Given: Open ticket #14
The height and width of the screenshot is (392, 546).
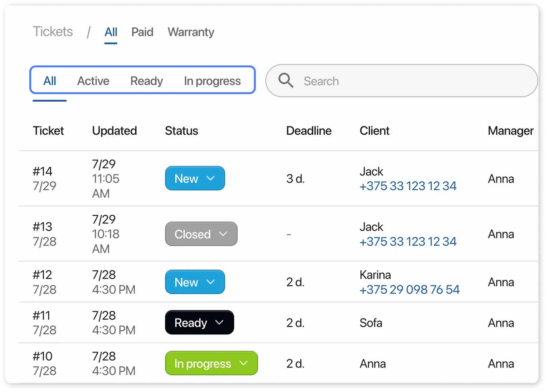Looking at the screenshot, I should coord(42,171).
